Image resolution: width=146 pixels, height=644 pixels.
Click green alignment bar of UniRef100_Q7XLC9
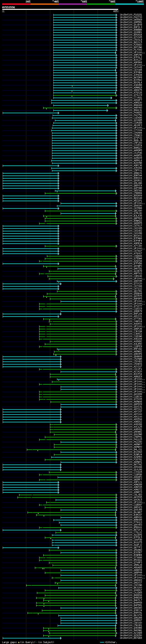85,95
